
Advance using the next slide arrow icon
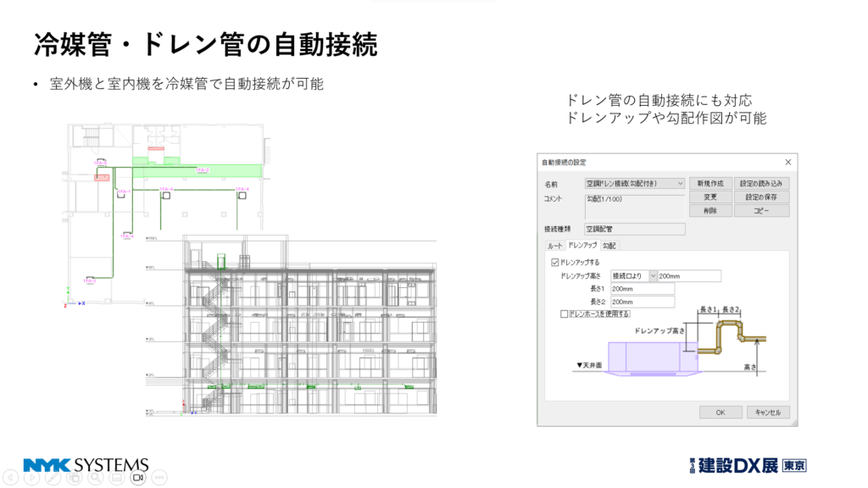tap(32, 477)
